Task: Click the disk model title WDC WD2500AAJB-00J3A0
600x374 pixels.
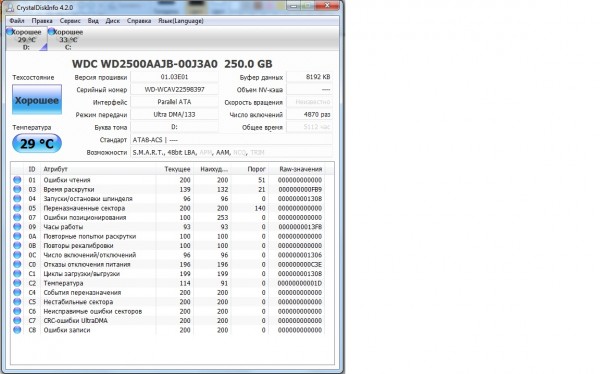Action: pyautogui.click(x=145, y=64)
